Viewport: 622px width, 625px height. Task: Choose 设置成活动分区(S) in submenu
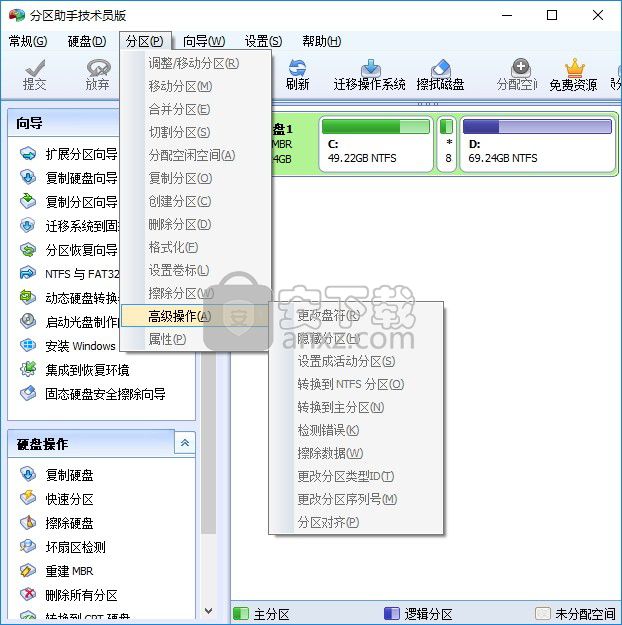pyautogui.click(x=356, y=361)
